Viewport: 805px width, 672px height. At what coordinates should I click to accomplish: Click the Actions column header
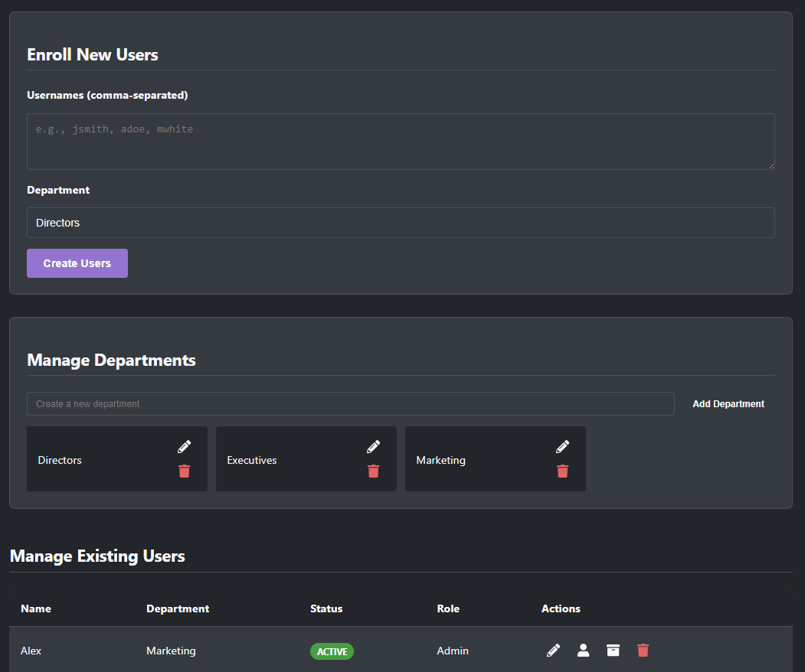pyautogui.click(x=561, y=608)
